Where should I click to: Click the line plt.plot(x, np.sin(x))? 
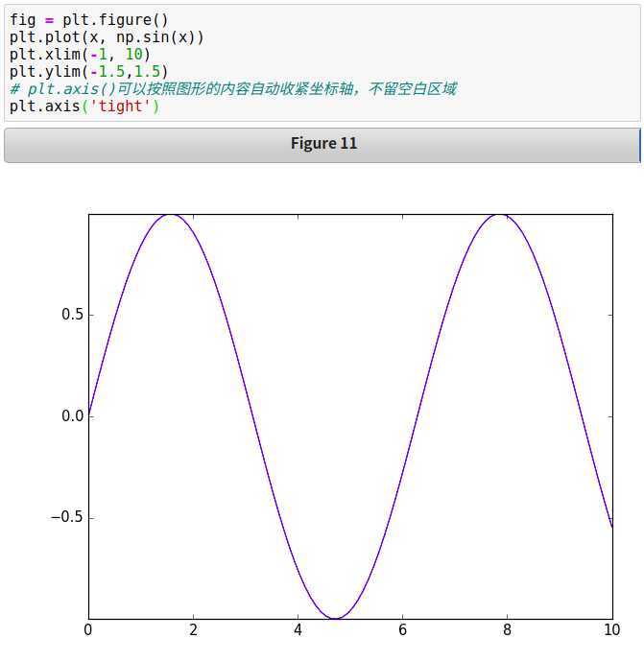[x=107, y=37]
